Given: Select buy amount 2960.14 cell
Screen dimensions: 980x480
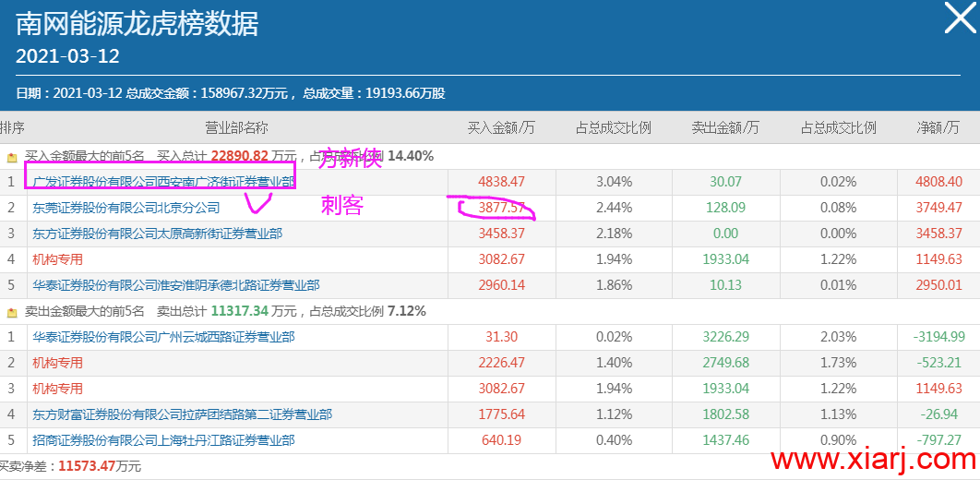Looking at the screenshot, I should tap(501, 285).
